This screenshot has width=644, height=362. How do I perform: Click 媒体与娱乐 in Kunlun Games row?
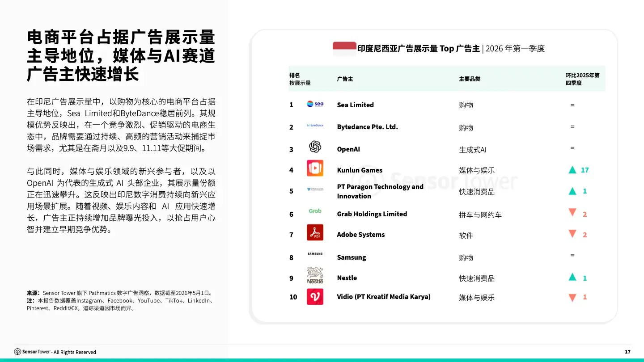click(x=477, y=170)
